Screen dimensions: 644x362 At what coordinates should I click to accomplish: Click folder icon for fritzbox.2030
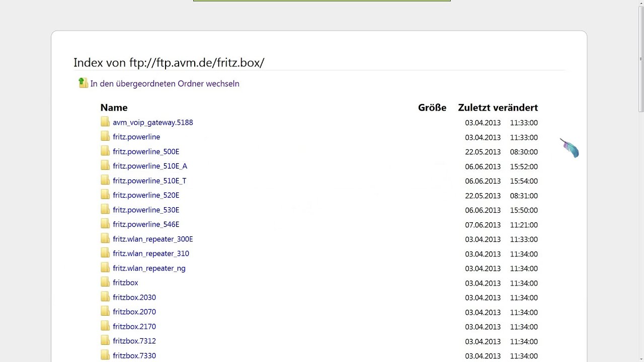click(105, 297)
